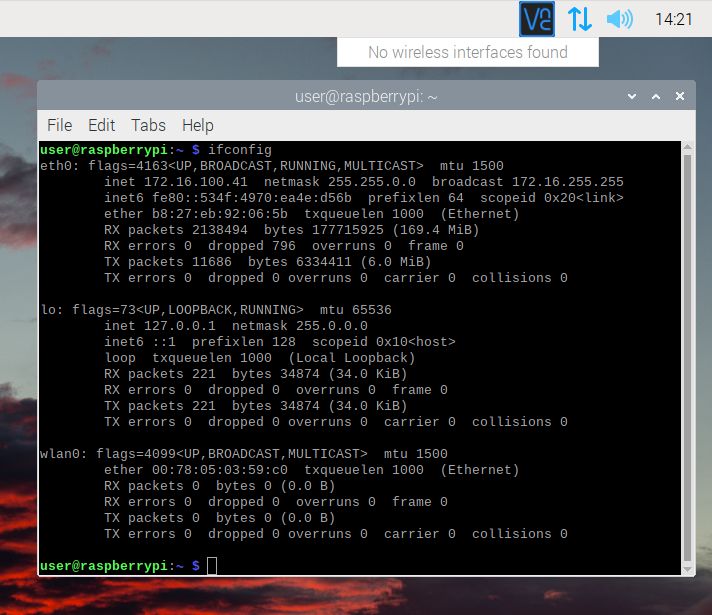The height and width of the screenshot is (615, 712).
Task: Open the Help menu in the terminal
Action: pyautogui.click(x=198, y=125)
